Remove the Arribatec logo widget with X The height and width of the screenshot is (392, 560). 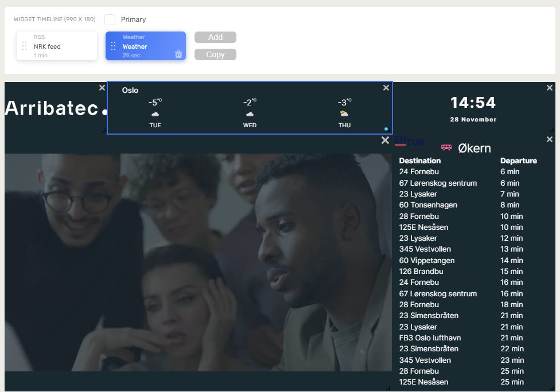[x=102, y=88]
